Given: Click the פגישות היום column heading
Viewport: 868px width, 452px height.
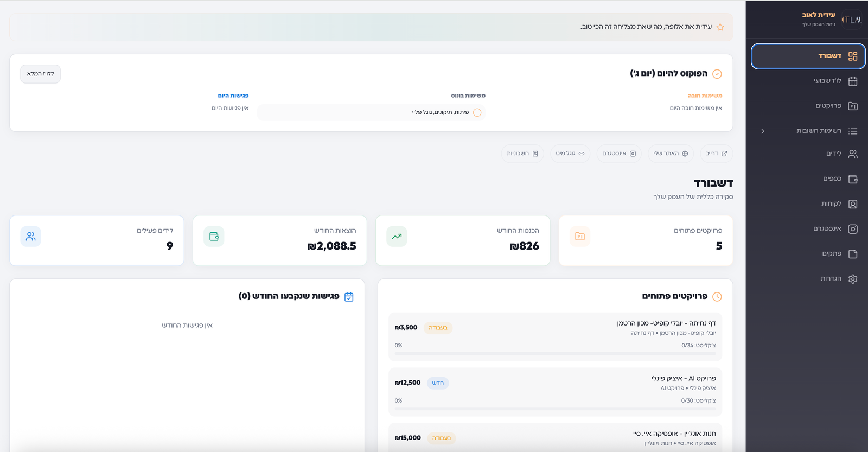Looking at the screenshot, I should 233,96.
